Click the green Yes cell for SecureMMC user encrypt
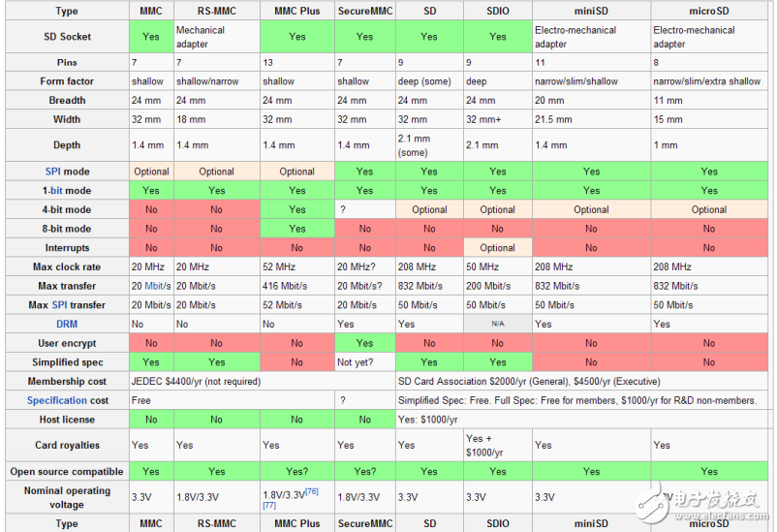Image resolution: width=777 pixels, height=532 pixels. coord(364,343)
